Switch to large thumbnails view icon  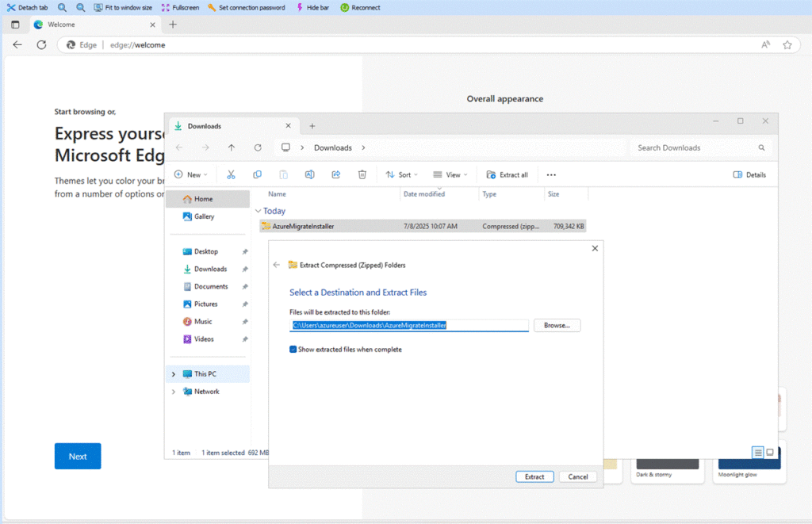(769, 453)
